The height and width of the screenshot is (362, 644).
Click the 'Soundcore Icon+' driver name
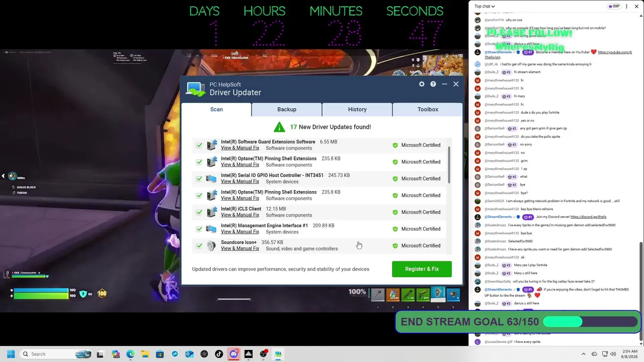[238, 242]
